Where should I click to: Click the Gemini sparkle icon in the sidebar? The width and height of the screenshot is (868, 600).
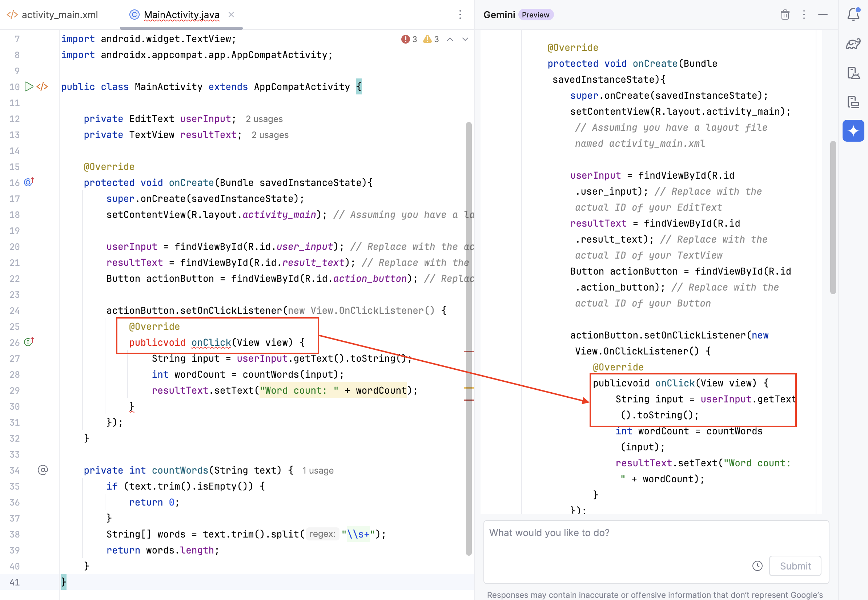click(x=853, y=131)
